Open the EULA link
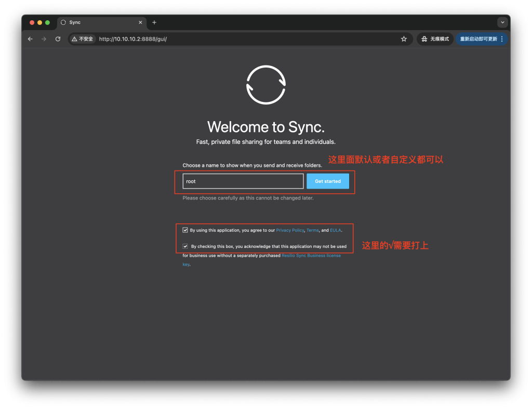 (x=336, y=230)
